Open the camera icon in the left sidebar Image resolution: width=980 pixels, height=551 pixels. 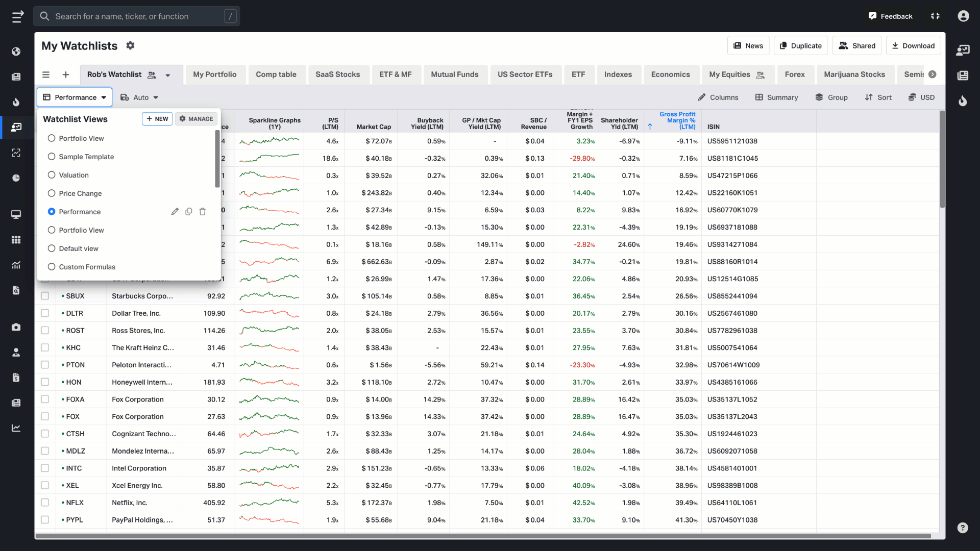point(16,327)
